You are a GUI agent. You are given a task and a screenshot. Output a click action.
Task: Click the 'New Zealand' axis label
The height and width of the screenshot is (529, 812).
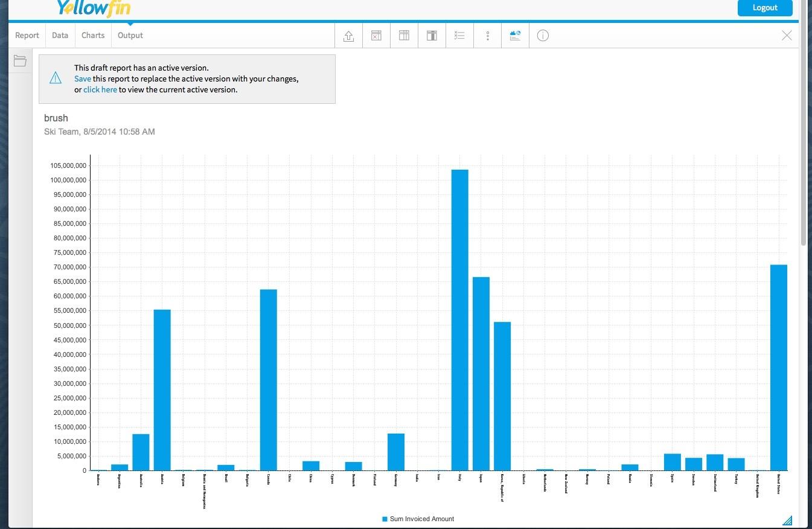point(566,483)
